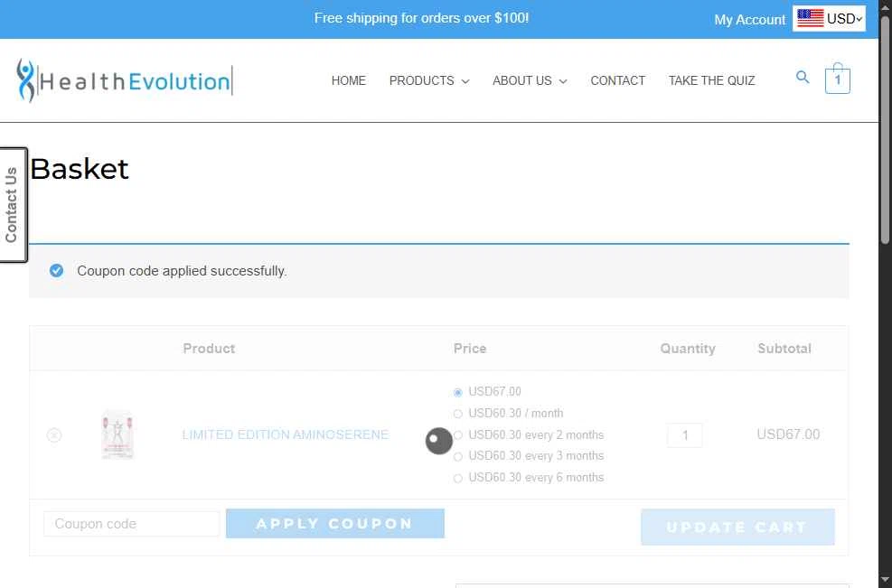
Task: Select USD60.30 / month subscription option
Action: point(458,414)
